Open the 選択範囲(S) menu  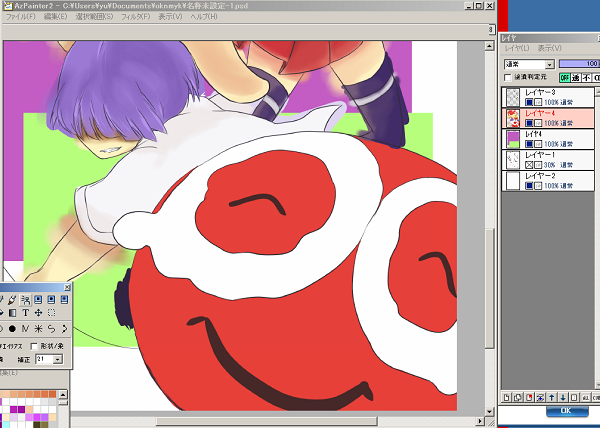point(94,16)
